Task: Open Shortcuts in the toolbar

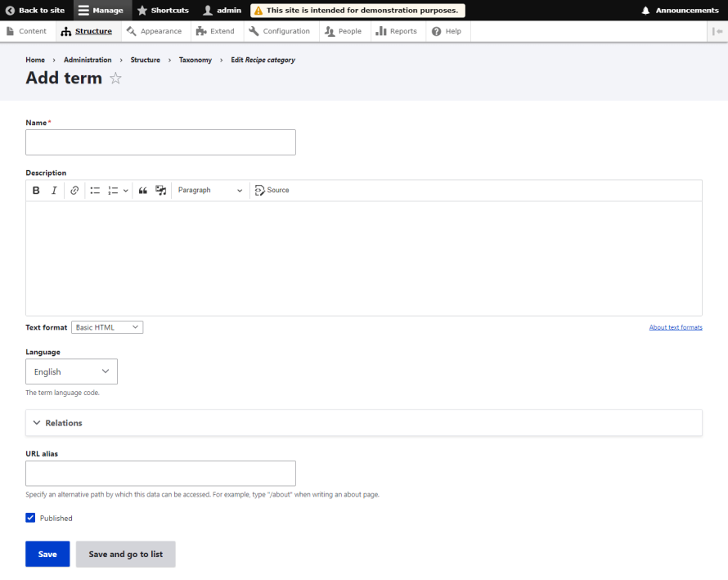Action: pos(163,10)
